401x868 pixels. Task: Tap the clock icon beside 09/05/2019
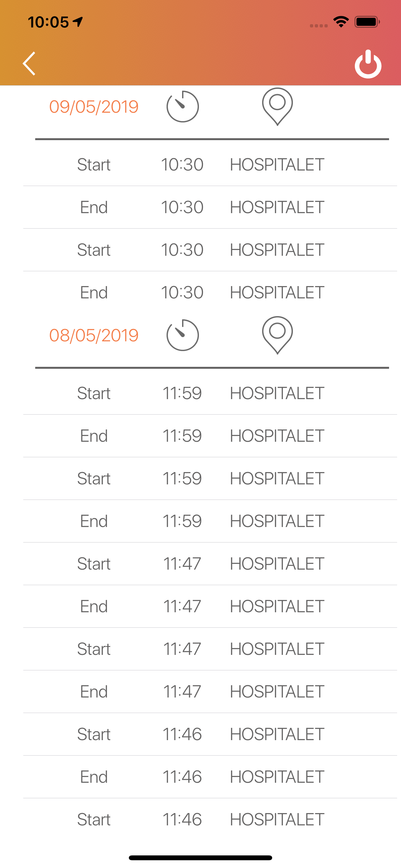[x=183, y=107]
